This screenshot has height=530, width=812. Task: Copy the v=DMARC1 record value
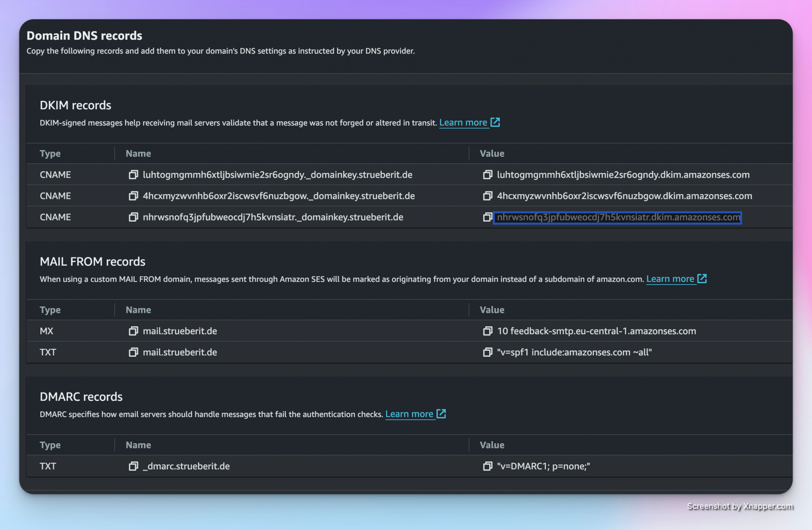[487, 466]
